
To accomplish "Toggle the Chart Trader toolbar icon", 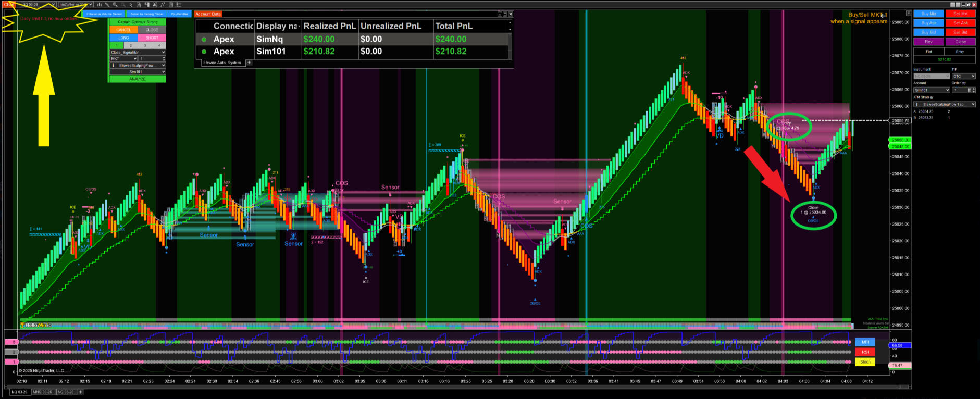I will coord(147,5).
